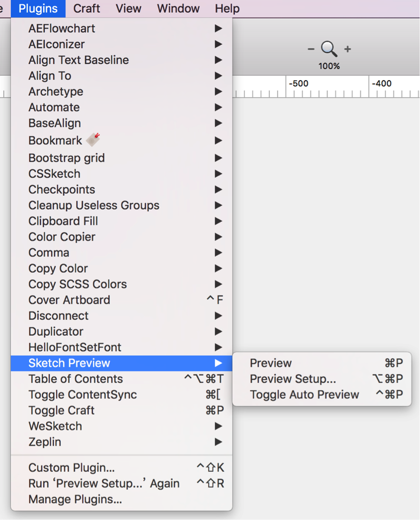Select Preview in Sketch Preview submenu
This screenshot has height=520, width=420.
[x=271, y=363]
